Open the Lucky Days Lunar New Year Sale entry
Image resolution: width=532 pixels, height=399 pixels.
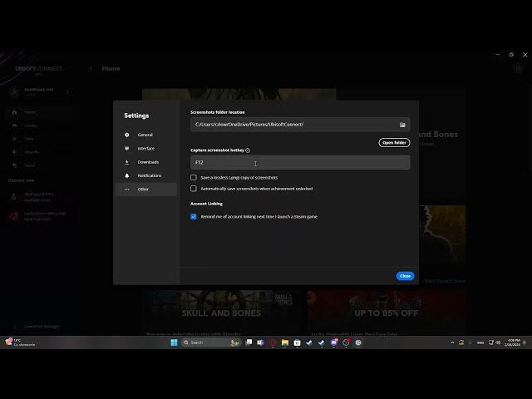pos(39,216)
